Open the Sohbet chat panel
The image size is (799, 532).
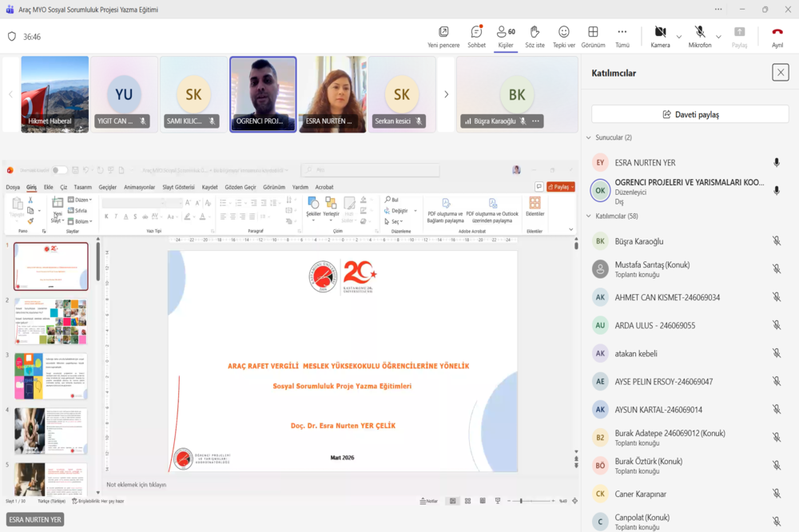[x=476, y=37]
